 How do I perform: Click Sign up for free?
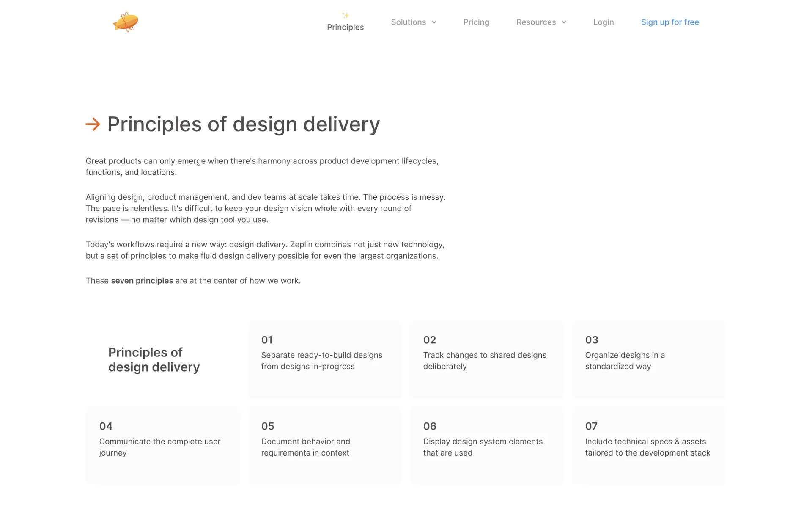pyautogui.click(x=670, y=22)
